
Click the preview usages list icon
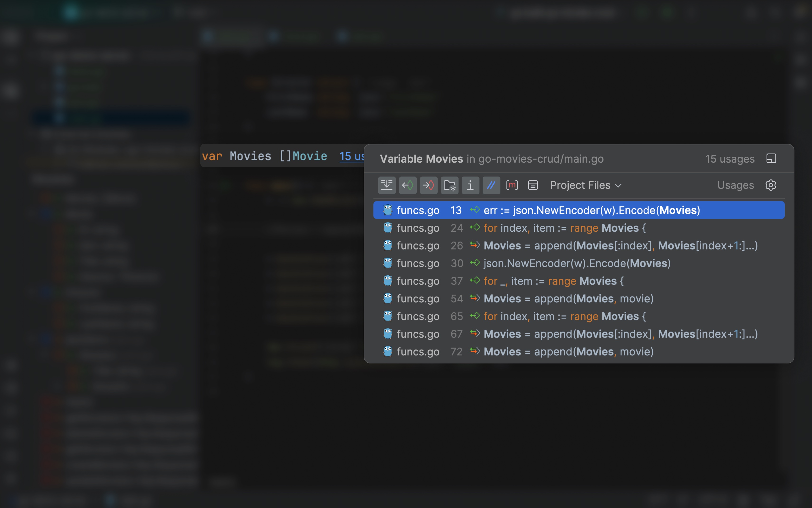pos(533,185)
